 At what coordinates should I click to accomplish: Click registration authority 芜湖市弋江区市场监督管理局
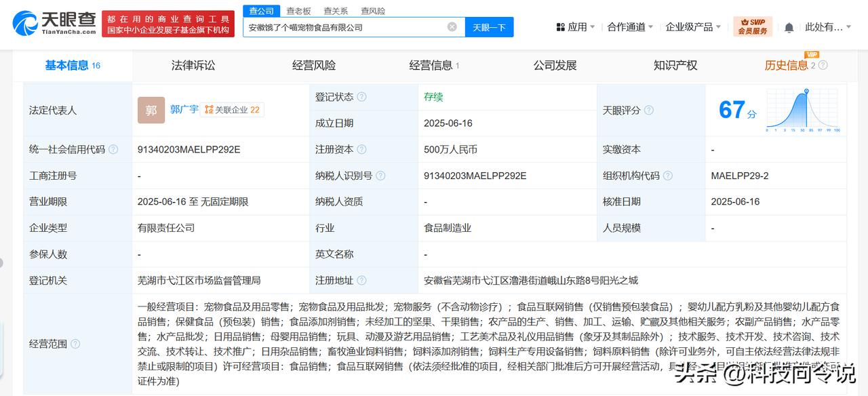pos(199,280)
